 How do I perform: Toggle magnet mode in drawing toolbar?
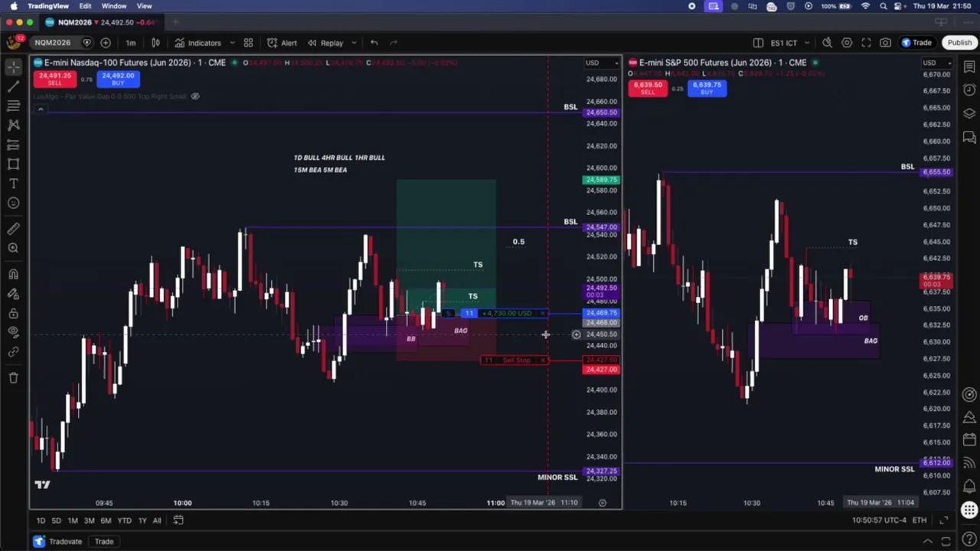click(13, 274)
